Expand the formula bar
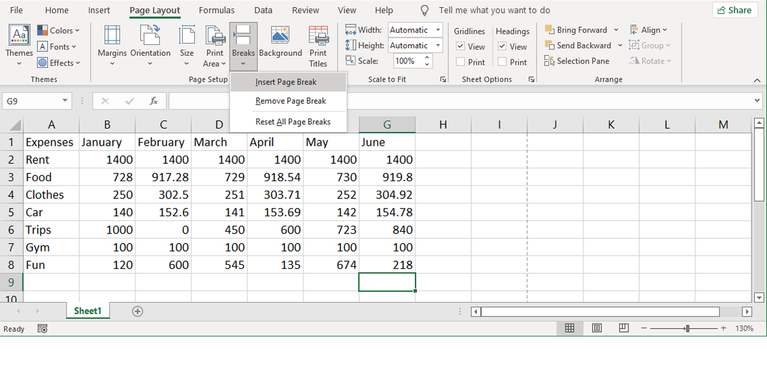 [757, 101]
